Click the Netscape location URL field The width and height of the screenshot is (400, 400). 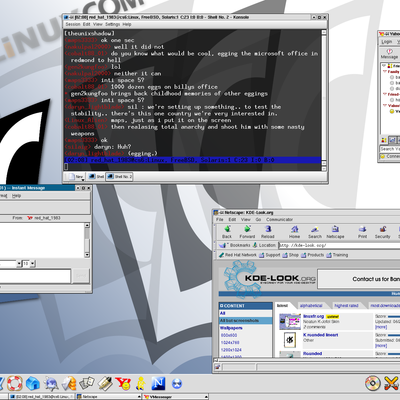tap(339, 245)
